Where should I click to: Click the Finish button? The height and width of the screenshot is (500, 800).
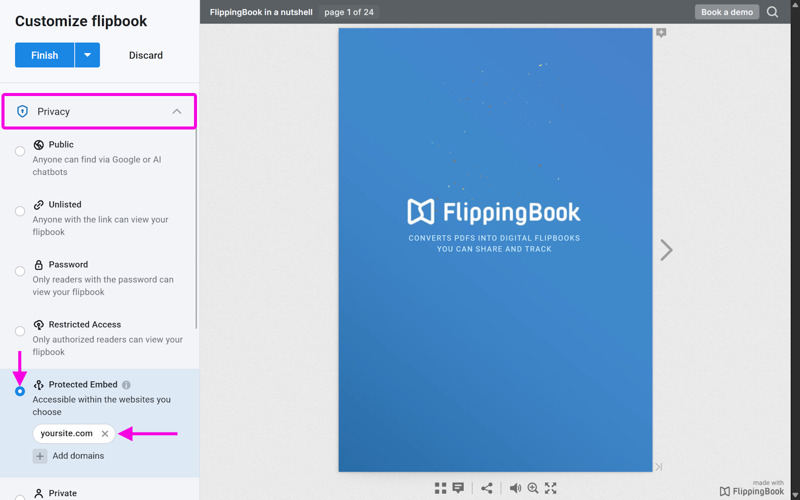click(44, 55)
